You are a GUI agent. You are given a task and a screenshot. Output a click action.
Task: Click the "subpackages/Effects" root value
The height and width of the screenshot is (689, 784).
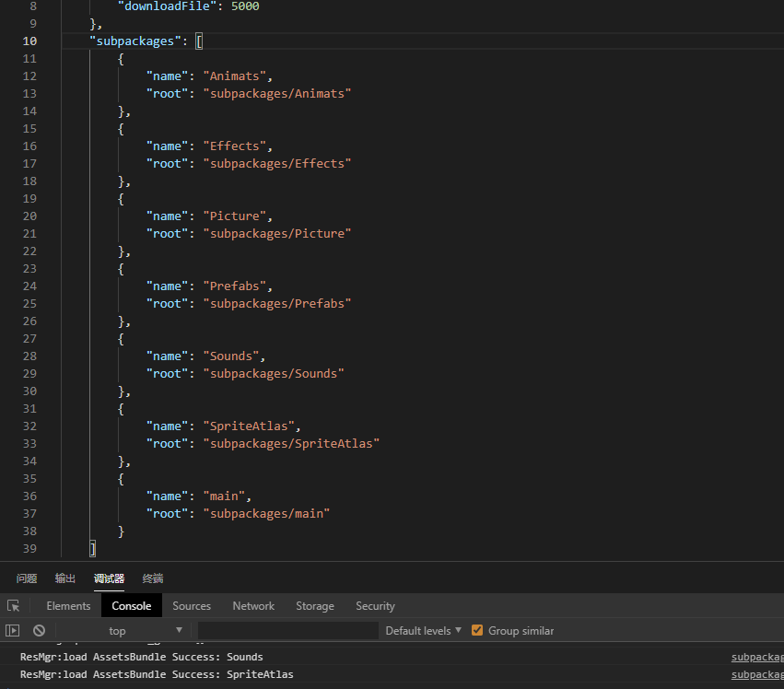(277, 164)
